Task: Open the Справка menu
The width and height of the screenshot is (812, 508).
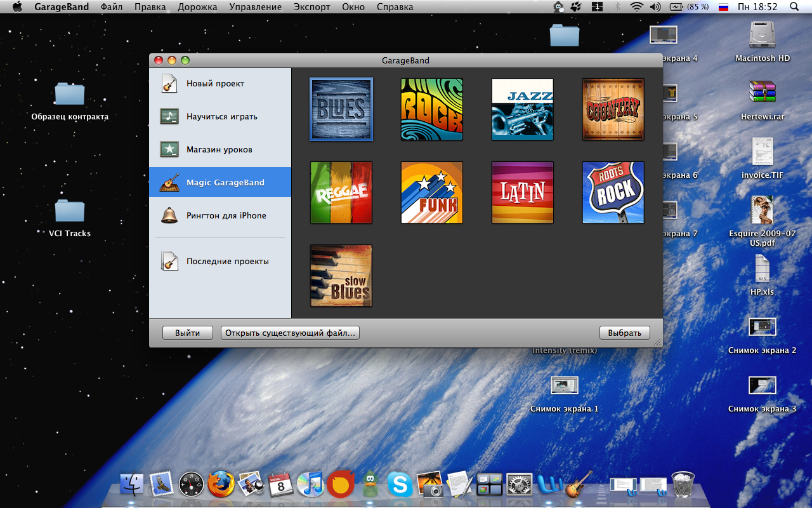Action: (x=395, y=7)
